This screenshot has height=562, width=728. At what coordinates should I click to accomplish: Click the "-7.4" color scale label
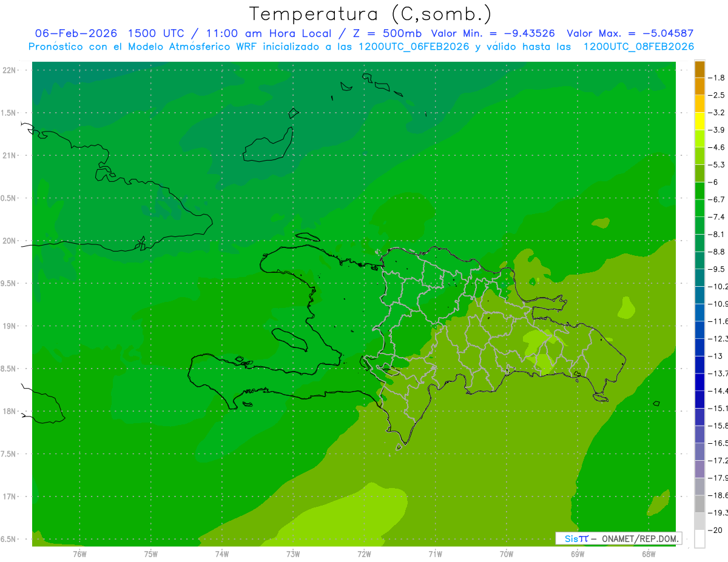pos(717,216)
